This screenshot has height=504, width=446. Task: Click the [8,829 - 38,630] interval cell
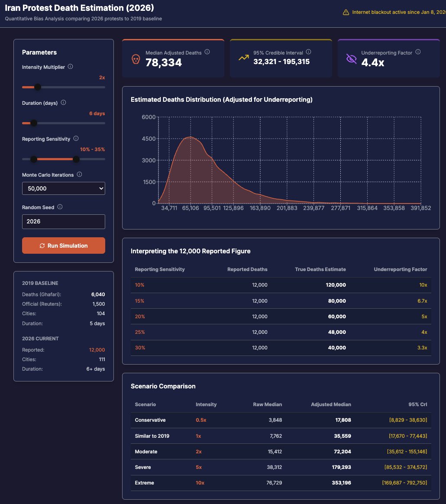click(408, 420)
